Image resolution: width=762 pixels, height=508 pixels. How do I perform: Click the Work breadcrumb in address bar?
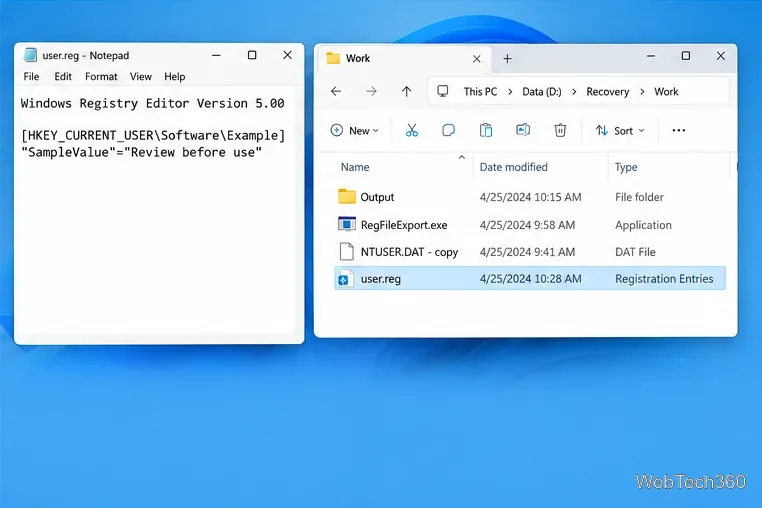point(666,91)
